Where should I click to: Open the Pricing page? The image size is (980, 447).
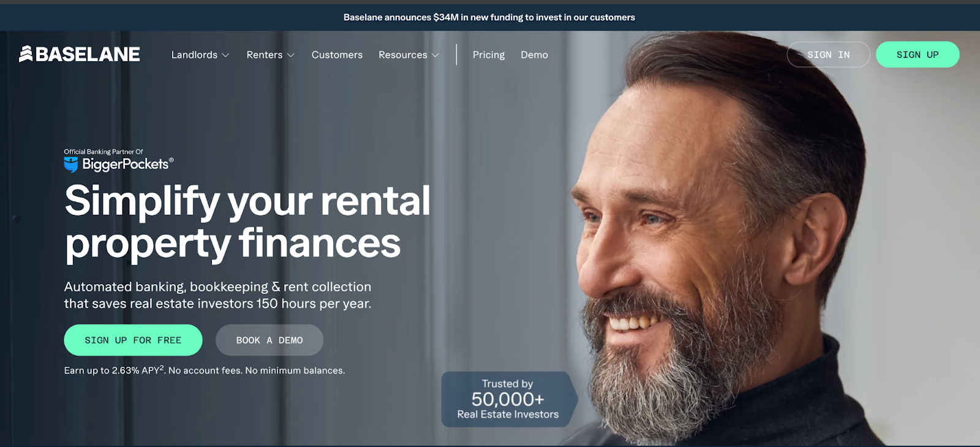point(489,54)
